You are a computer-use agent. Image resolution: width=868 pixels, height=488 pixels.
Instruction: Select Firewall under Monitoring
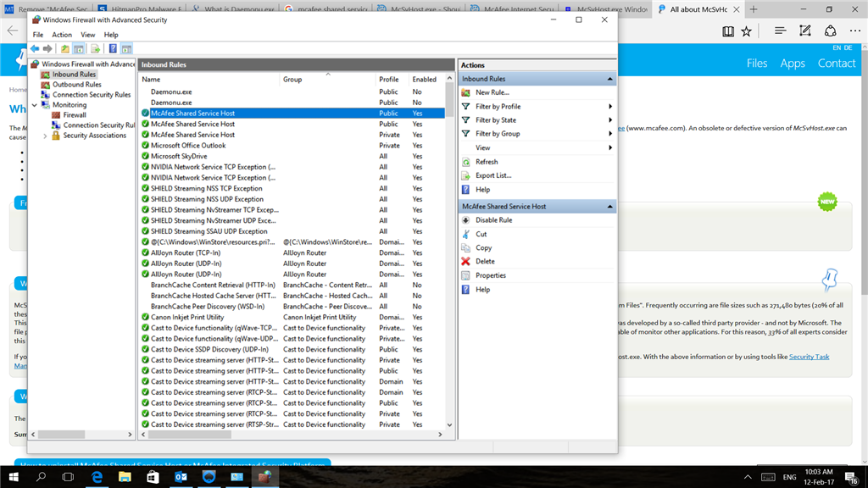point(75,115)
